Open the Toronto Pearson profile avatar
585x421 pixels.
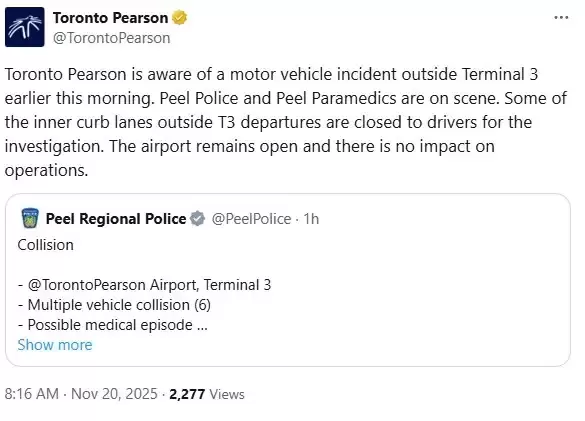point(25,27)
